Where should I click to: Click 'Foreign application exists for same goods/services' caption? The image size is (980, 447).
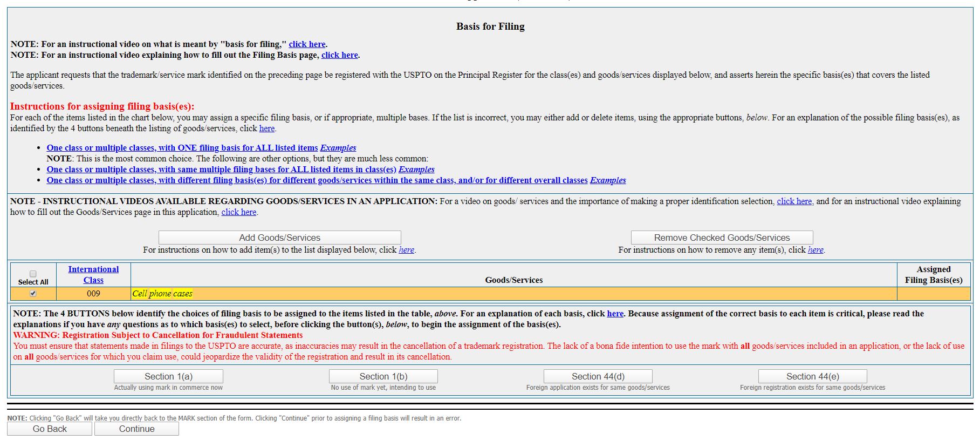(x=598, y=388)
